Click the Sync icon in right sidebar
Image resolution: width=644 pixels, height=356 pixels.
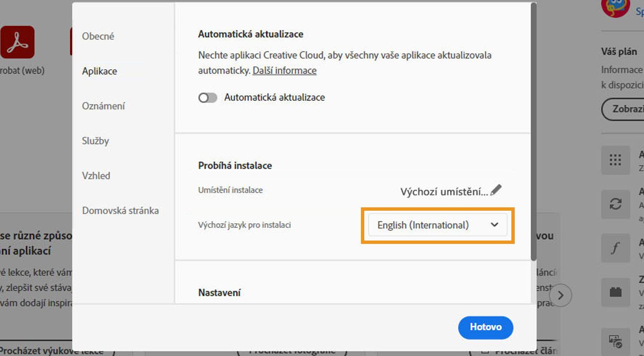(616, 204)
